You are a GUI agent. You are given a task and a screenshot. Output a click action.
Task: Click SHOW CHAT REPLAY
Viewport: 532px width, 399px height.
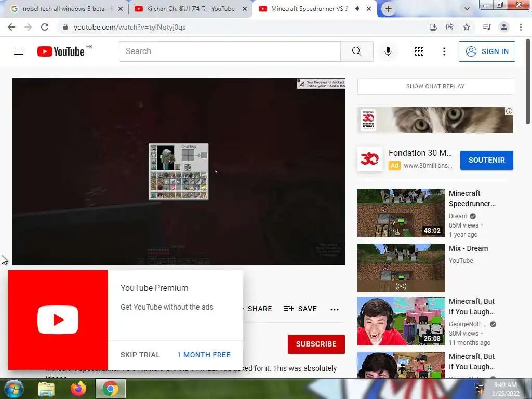[435, 87]
